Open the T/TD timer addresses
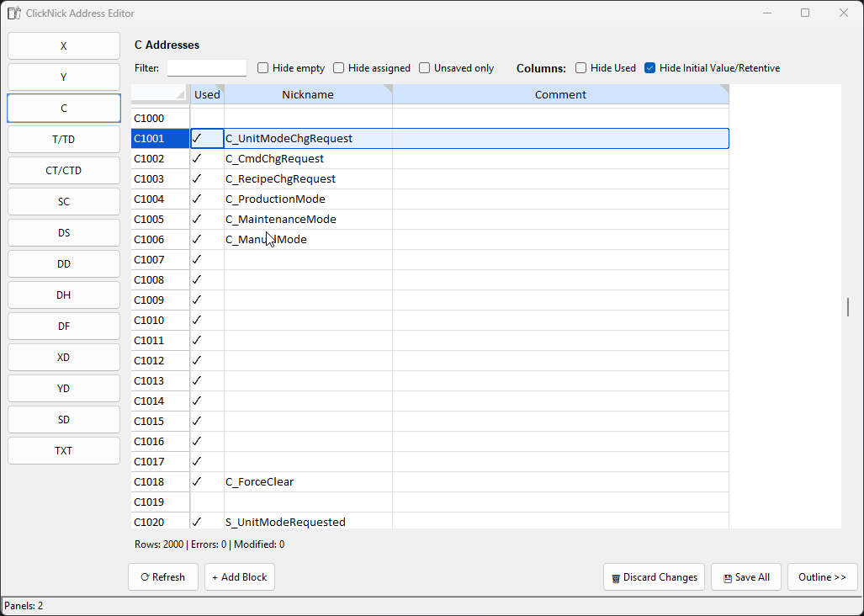864x616 pixels. pyautogui.click(x=64, y=140)
